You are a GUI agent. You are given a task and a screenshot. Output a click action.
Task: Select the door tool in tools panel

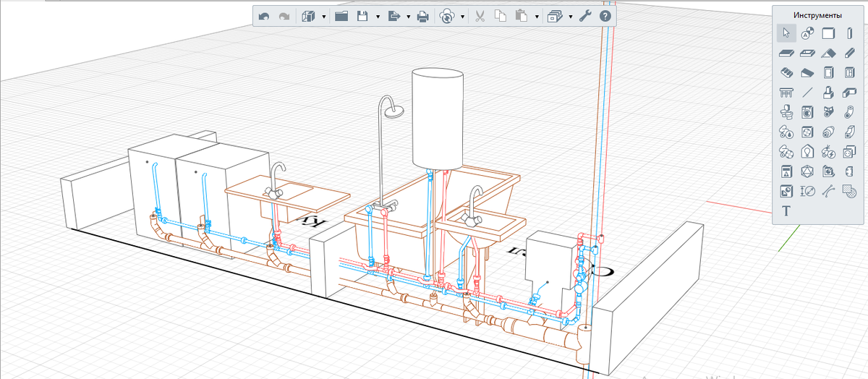pyautogui.click(x=829, y=72)
